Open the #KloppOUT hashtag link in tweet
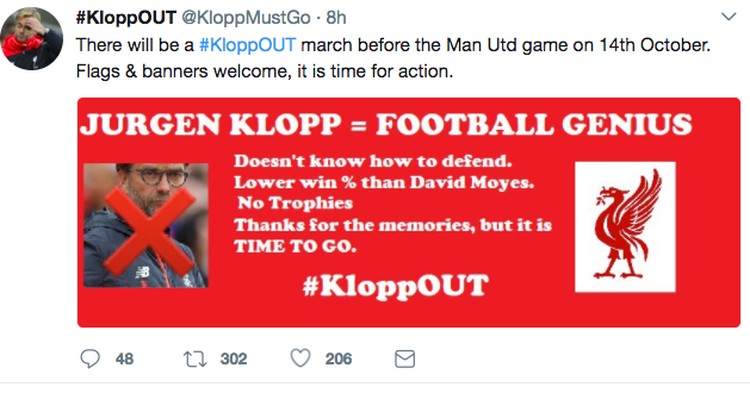Image resolution: width=750 pixels, height=393 pixels. (x=247, y=45)
